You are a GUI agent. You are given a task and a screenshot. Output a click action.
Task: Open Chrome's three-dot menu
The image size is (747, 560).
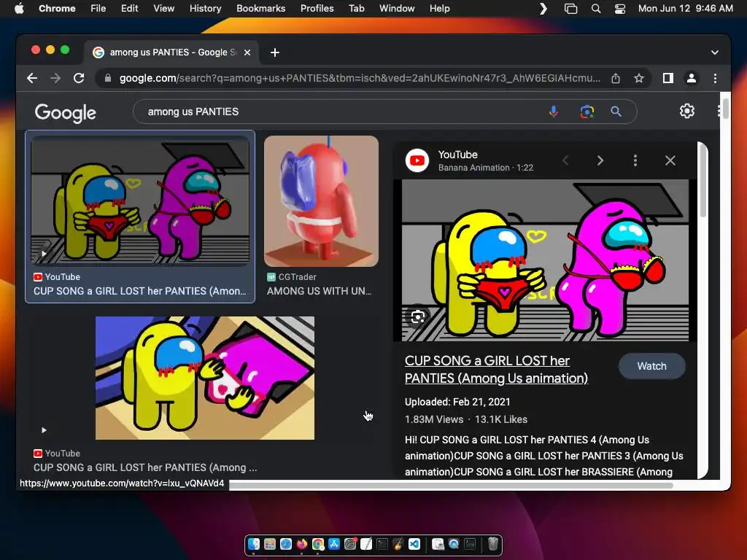[715, 78]
